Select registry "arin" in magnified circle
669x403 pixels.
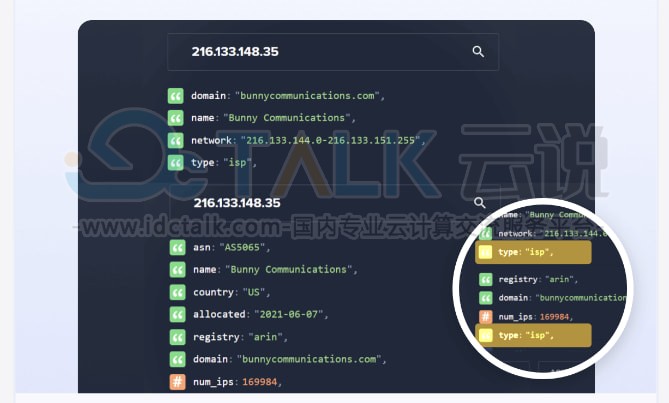[559, 279]
